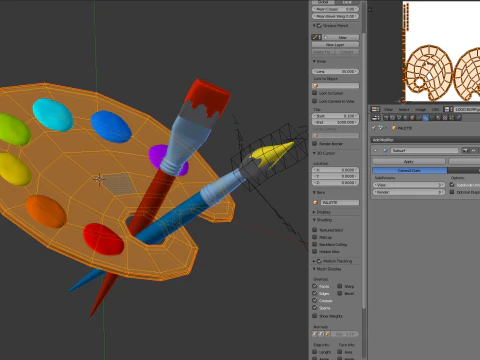The image size is (480, 360).
Task: Uncheck the Faces overlay checkbox
Action: [x=314, y=286]
